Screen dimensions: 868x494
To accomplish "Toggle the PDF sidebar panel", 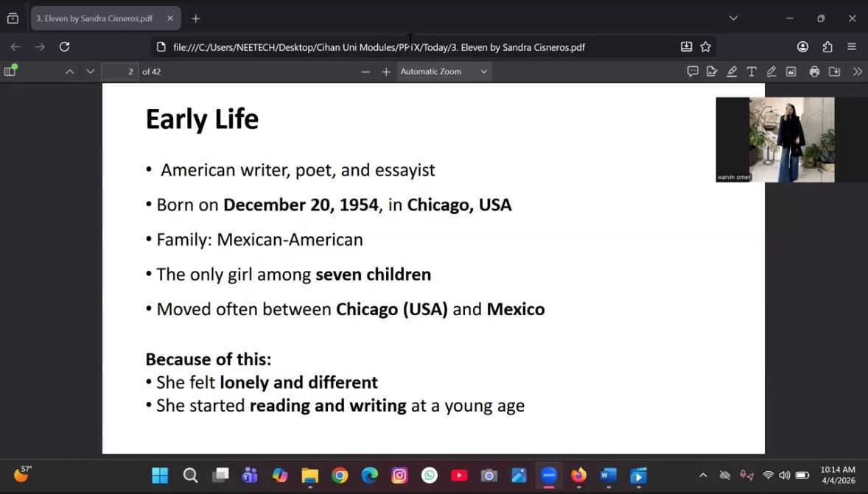I will pyautogui.click(x=10, y=71).
